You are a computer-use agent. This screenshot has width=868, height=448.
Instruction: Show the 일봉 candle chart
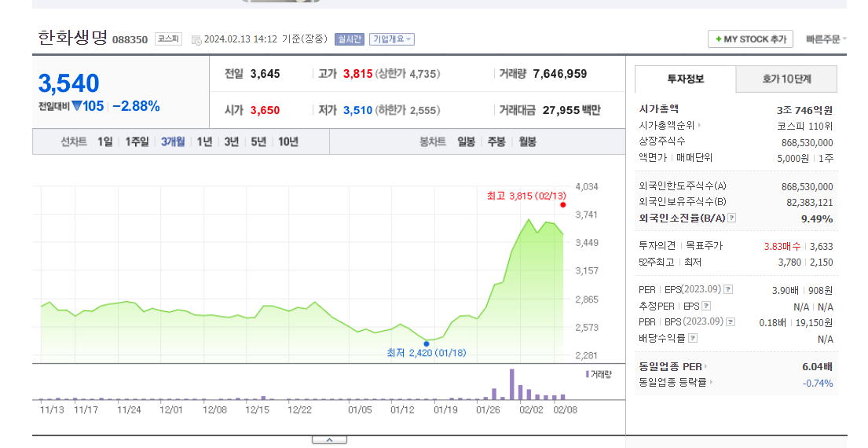[466, 142]
